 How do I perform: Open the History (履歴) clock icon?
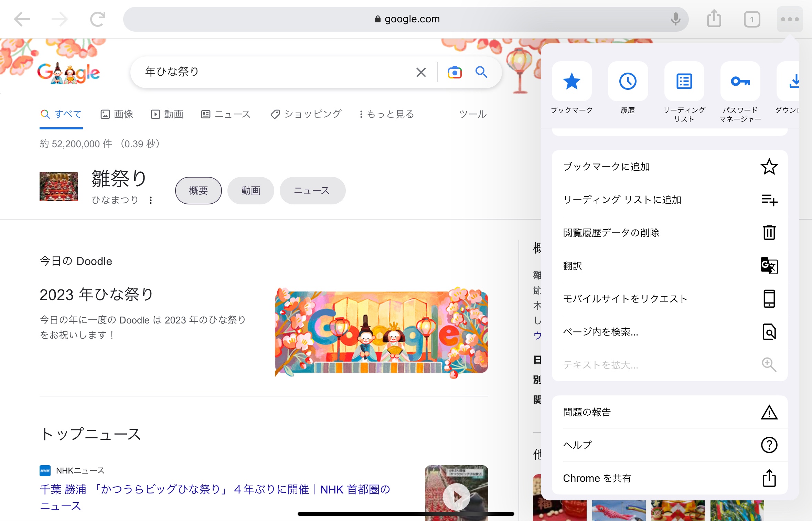coord(628,82)
